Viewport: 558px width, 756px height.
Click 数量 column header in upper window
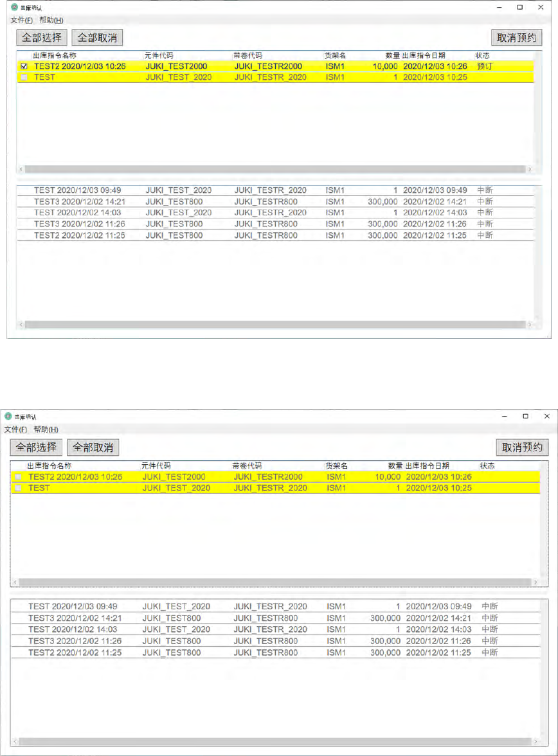[x=393, y=55]
